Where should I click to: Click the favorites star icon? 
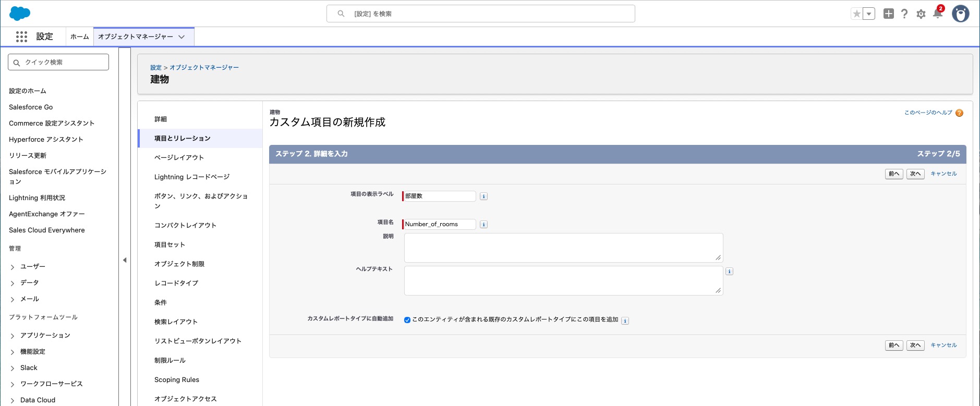pos(856,14)
